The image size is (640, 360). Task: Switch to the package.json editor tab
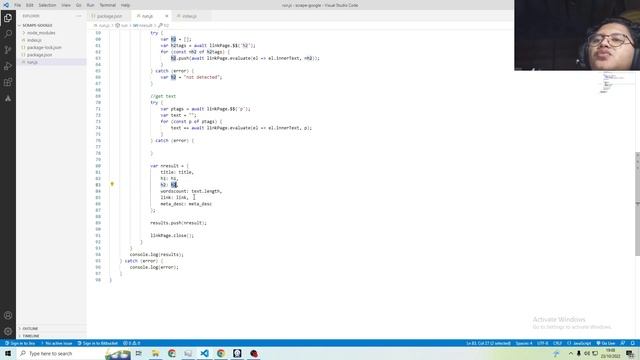pos(109,16)
